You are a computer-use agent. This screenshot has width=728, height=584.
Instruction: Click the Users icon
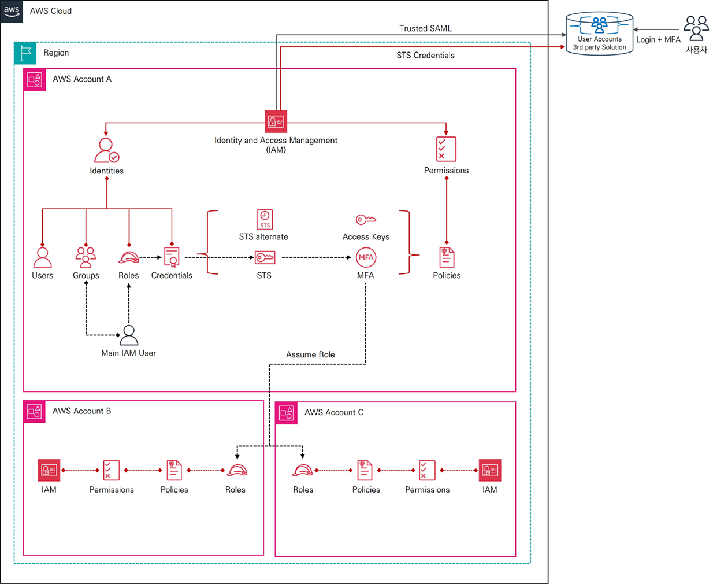coord(42,257)
